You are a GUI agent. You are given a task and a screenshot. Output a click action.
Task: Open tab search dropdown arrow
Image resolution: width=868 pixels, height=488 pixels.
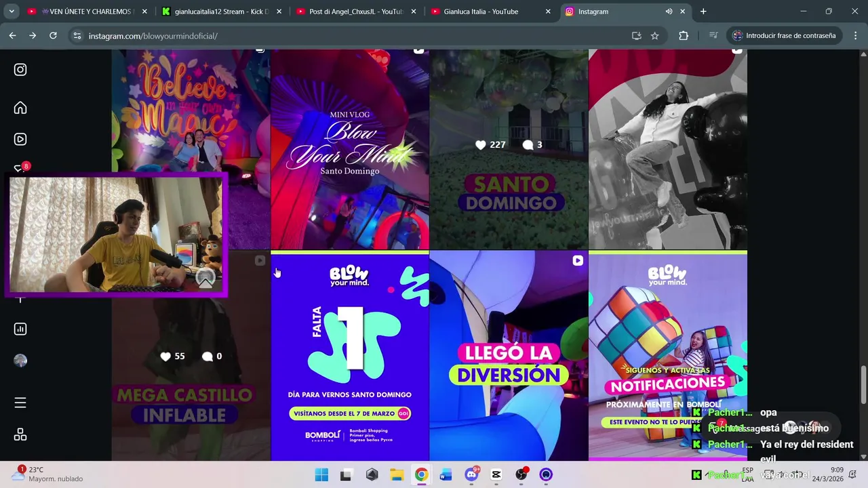(11, 12)
